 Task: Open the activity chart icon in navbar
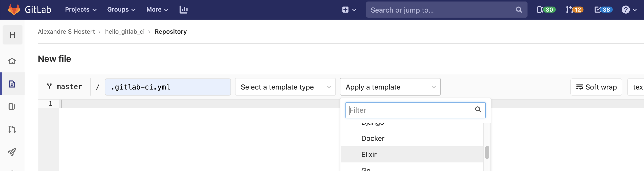[183, 10]
